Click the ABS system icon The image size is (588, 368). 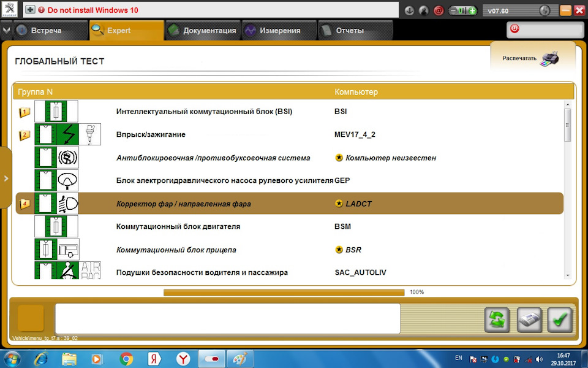[x=68, y=158]
